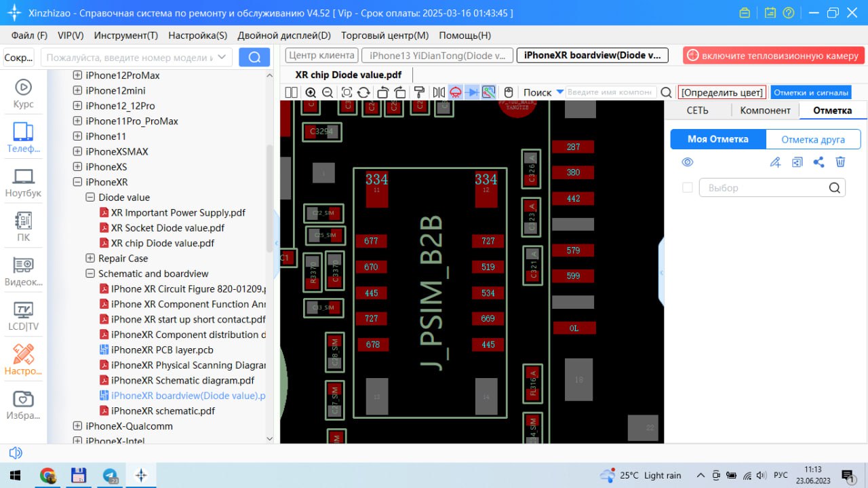Collapse the Diode value folder
This screenshot has height=488, width=868.
click(90, 198)
